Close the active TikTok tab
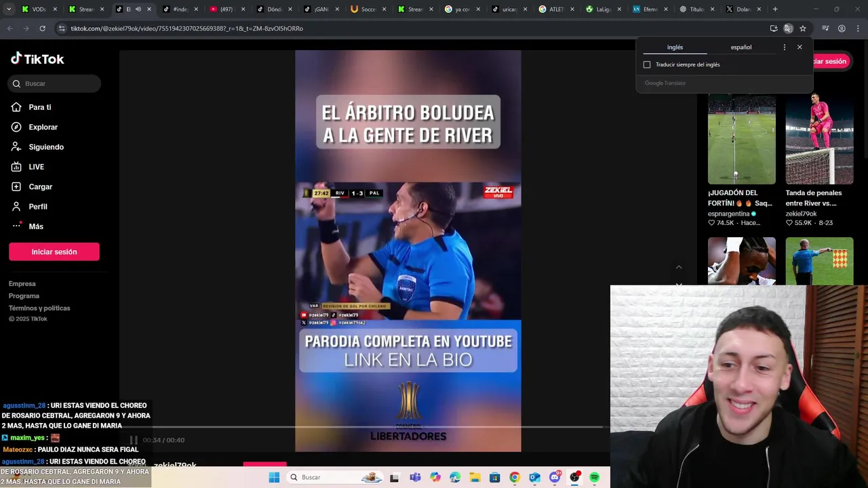 point(149,9)
